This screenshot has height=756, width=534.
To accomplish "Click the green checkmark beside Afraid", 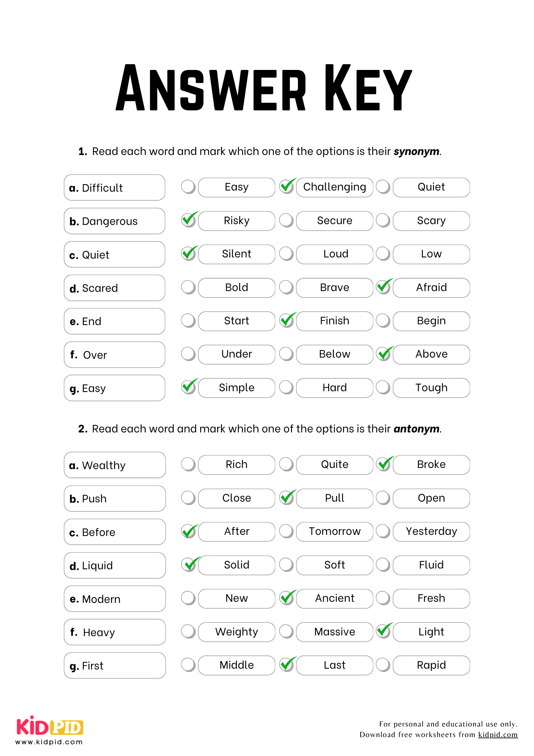I will click(x=384, y=287).
